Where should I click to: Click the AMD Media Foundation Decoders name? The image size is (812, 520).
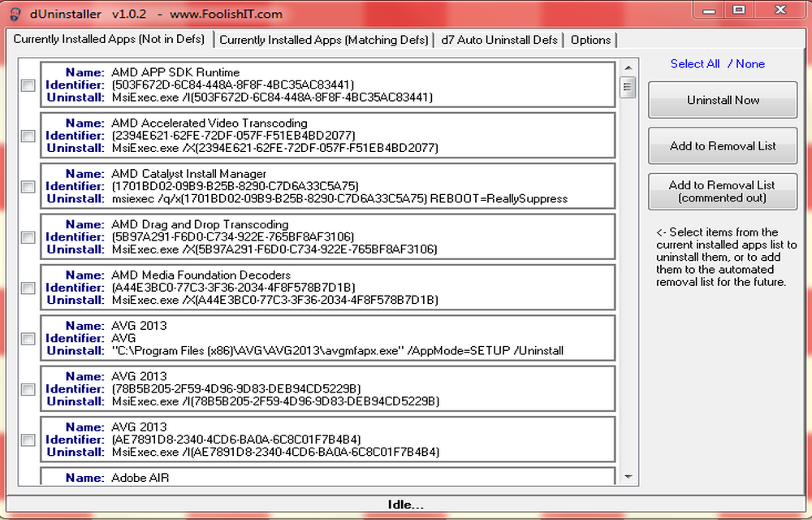[x=201, y=275]
